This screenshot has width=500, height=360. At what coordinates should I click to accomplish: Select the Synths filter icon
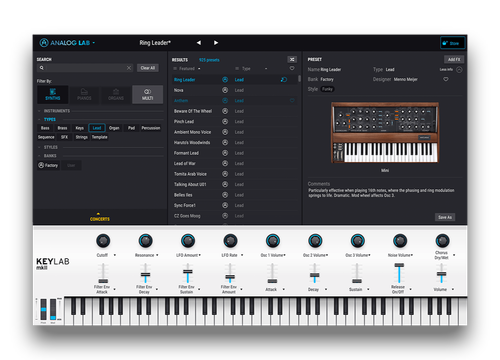53,94
